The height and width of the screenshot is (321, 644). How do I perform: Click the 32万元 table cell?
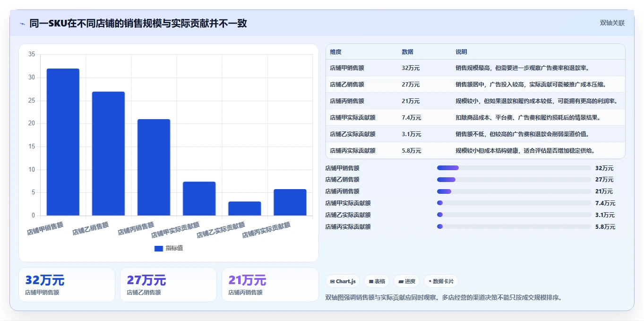[x=411, y=68]
